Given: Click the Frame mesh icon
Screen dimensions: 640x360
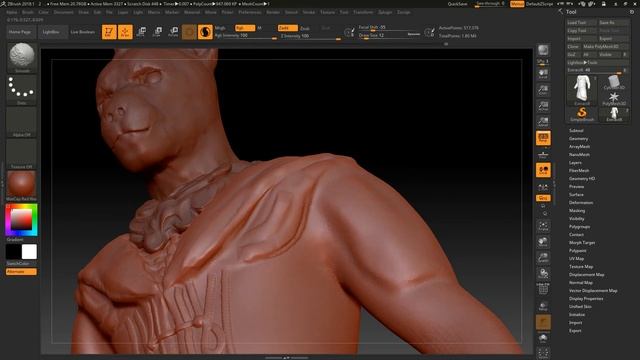Looking at the screenshot, I should tap(543, 226).
